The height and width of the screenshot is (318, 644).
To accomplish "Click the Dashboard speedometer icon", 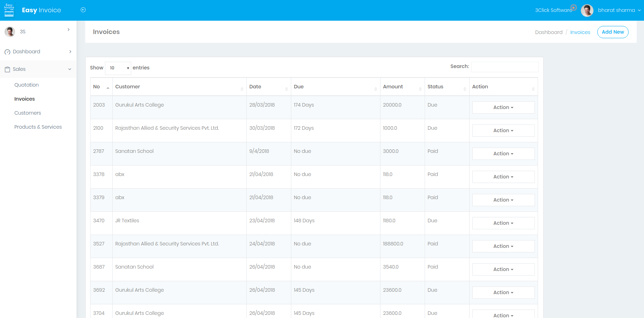I will [x=7, y=52].
